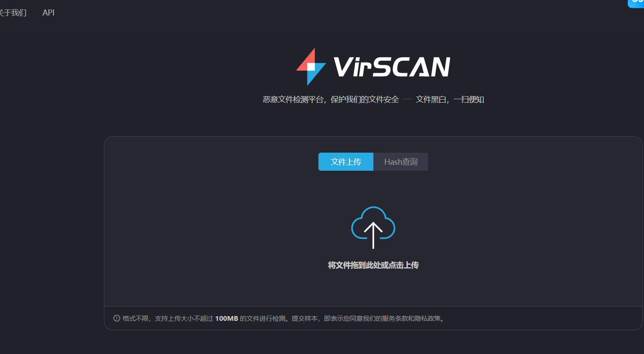Click the 将文件拖到此处或点击上传 upload text
644x354 pixels.
(373, 265)
